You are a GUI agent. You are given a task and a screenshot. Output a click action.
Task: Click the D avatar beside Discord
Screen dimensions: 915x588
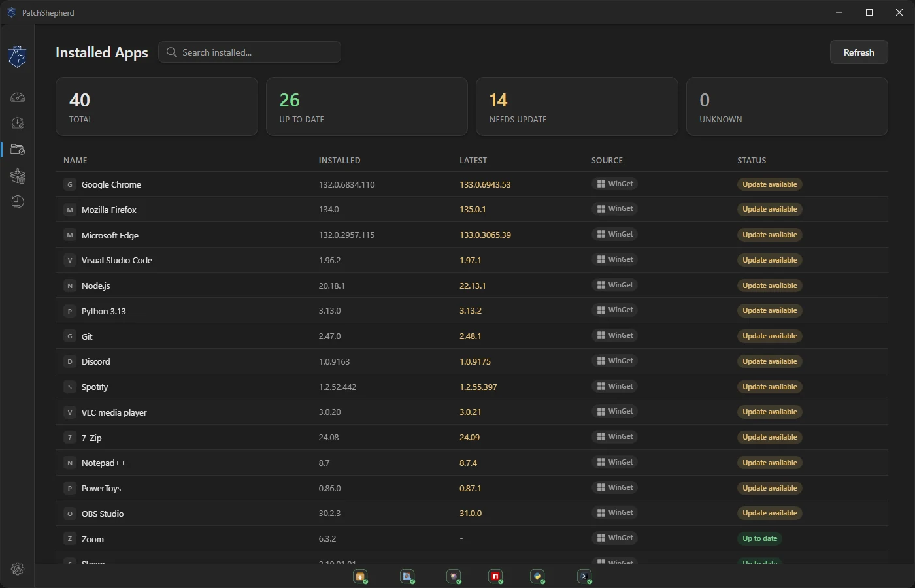[x=70, y=361]
